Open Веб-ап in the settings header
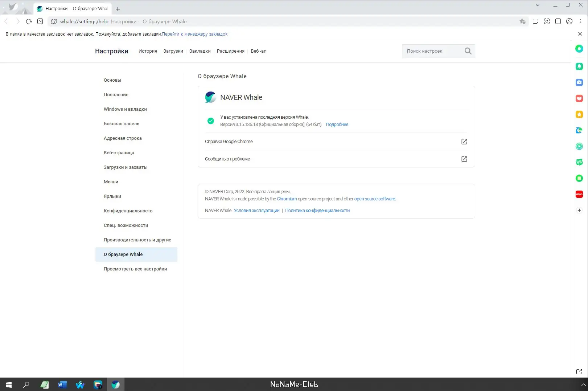The width and height of the screenshot is (588, 391). pos(259,51)
